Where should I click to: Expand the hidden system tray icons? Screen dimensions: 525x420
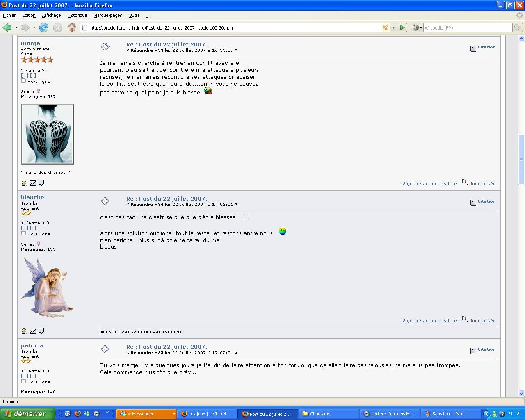coord(487,414)
